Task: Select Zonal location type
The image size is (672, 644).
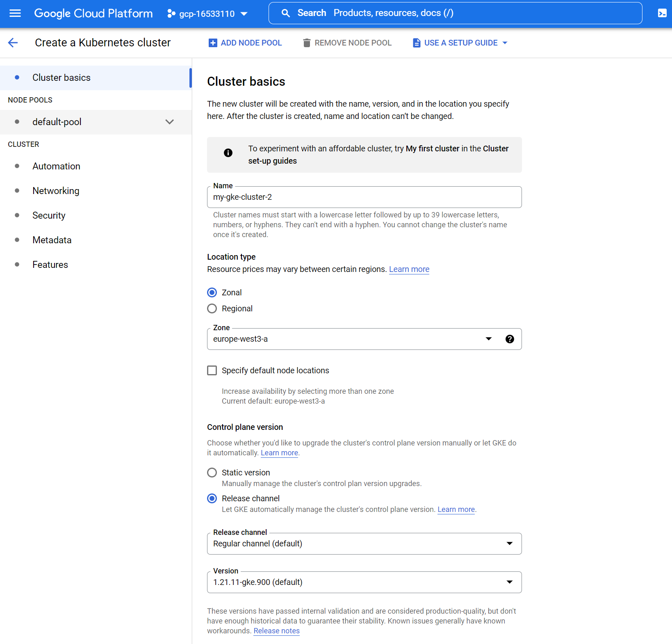Action: [x=212, y=292]
